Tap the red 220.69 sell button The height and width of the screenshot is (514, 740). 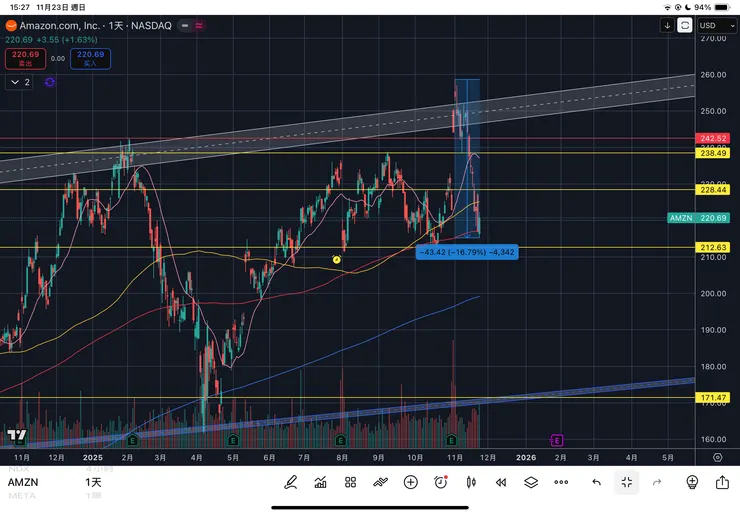tap(25, 59)
